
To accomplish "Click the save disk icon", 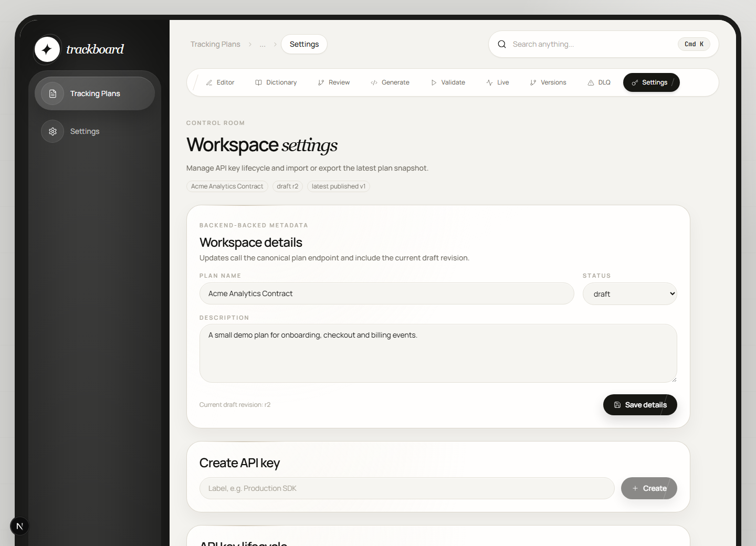I will click(x=617, y=405).
